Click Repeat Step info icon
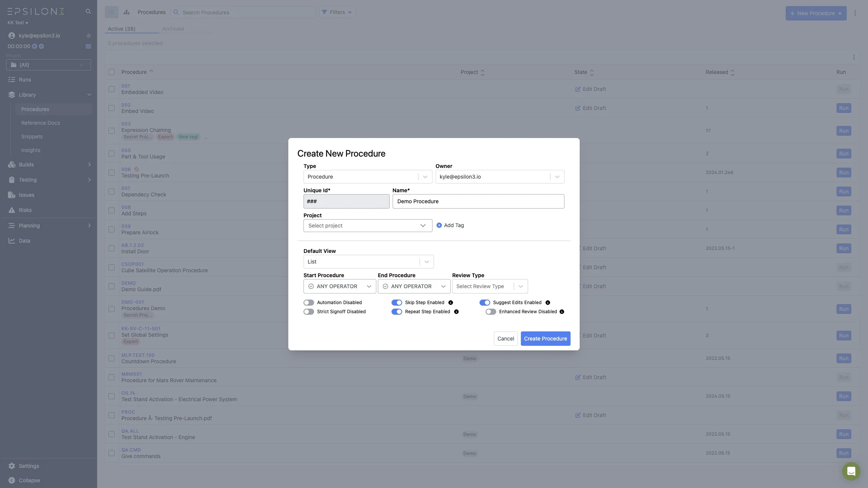The width and height of the screenshot is (868, 488). pyautogui.click(x=456, y=312)
